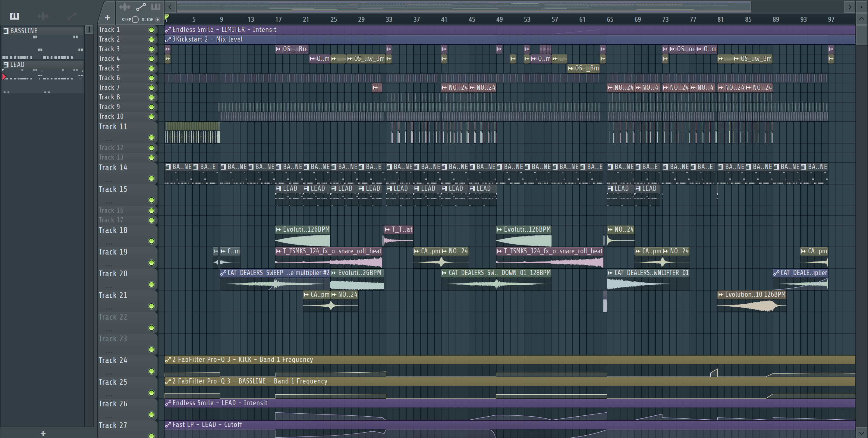Open Fast LP LEAD Cutoff clip icon
Image resolution: width=868 pixels, height=438 pixels.
pos(168,425)
